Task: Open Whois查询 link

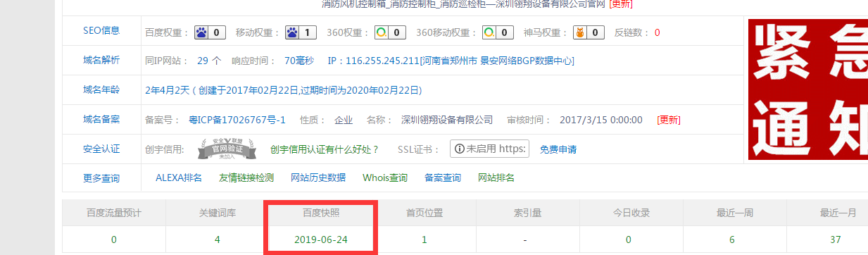Action: click(385, 178)
